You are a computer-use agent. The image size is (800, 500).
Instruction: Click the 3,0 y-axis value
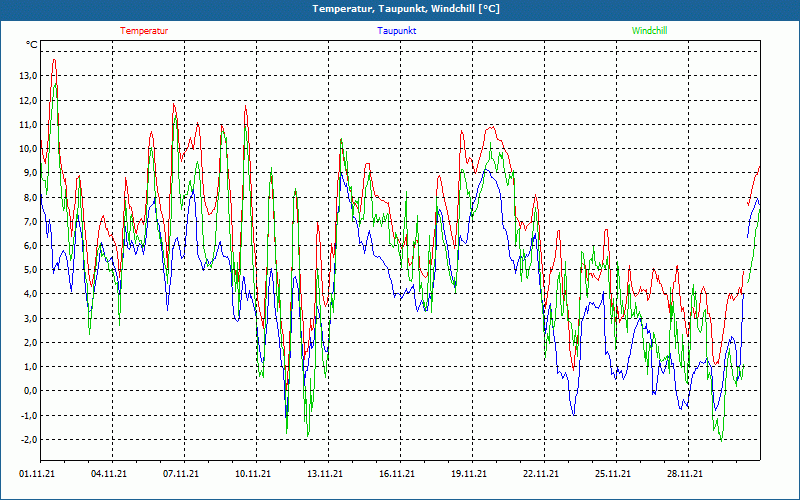[x=30, y=318]
